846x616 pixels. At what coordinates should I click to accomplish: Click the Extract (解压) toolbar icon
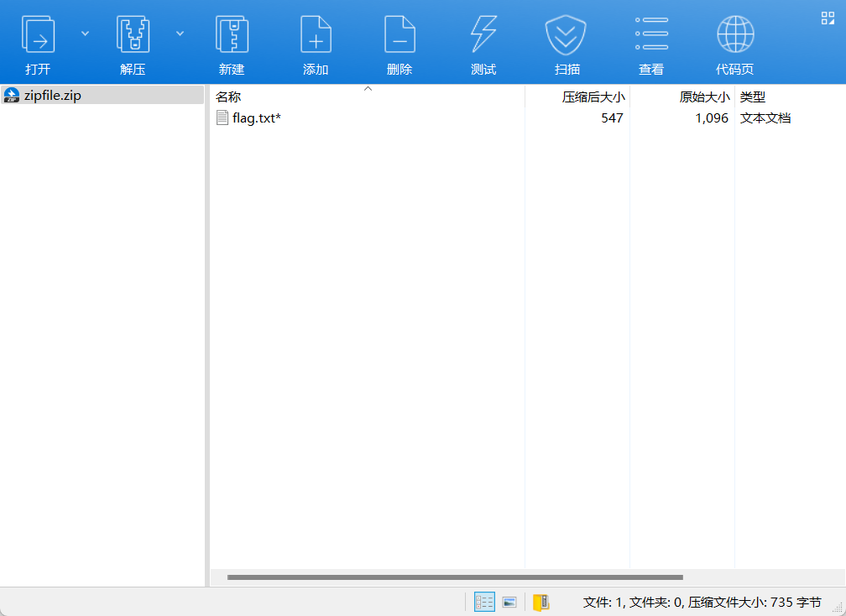pyautogui.click(x=133, y=35)
